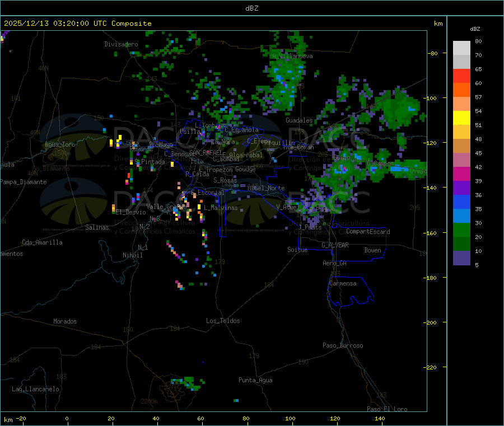This screenshot has width=504, height=426.
Task: Click the dark green 10–20 dBZ swatch
Action: pyautogui.click(x=461, y=244)
